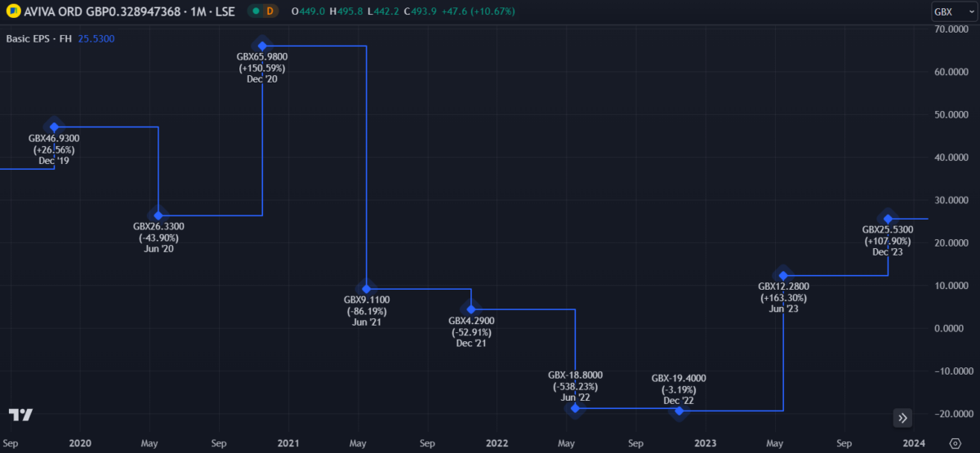Click the Jun '20 EPS data point
Viewport: 980px width, 453px height.
[x=158, y=215]
